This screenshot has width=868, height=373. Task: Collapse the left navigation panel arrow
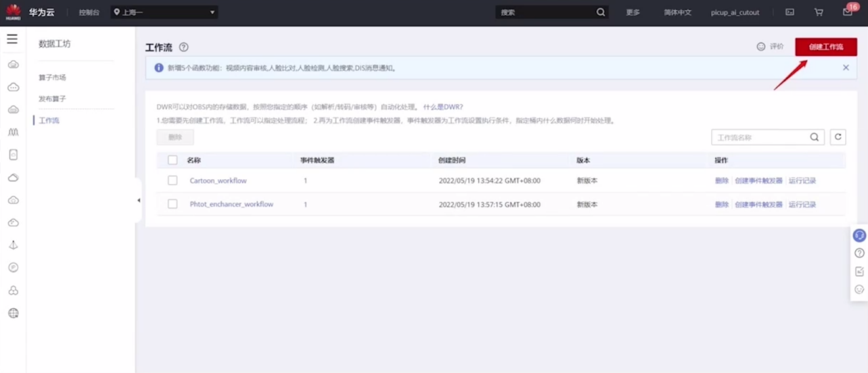[139, 200]
